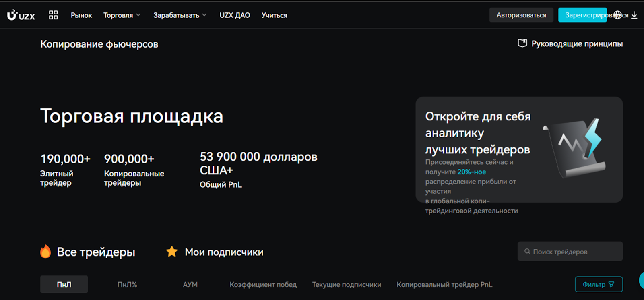Screen dimensions: 644x300
Task: Click the trader analytics illustration
Action: 575,148
